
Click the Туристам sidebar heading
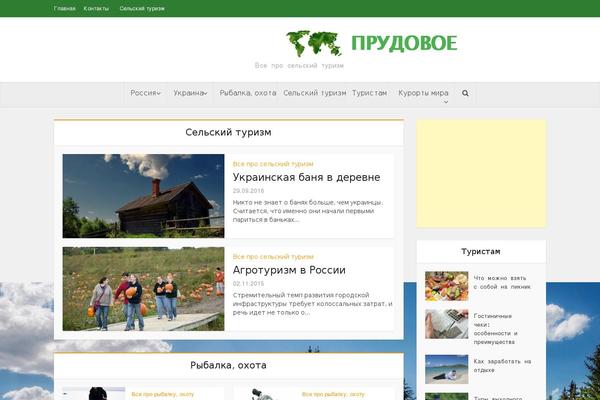point(481,251)
